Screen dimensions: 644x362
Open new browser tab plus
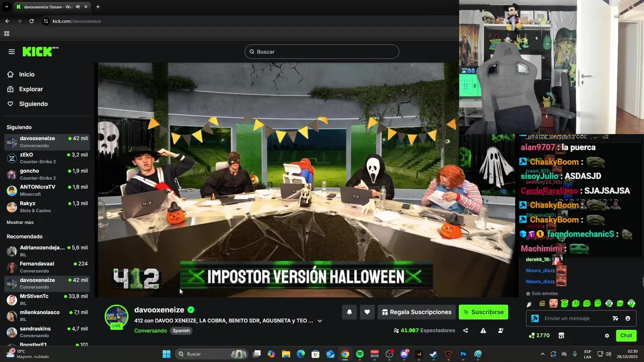click(x=98, y=7)
